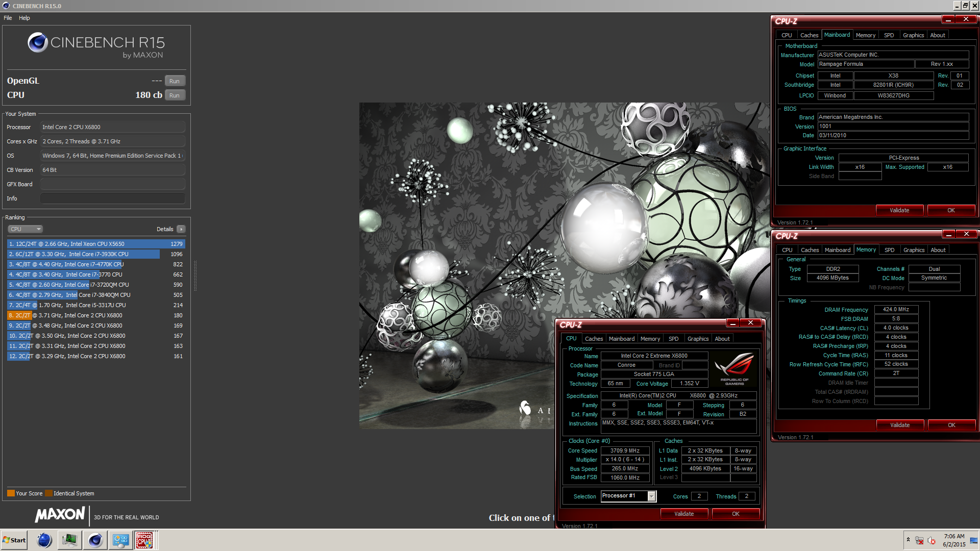Run the CPU benchmark
This screenshot has height=551, width=980.
pyautogui.click(x=175, y=95)
